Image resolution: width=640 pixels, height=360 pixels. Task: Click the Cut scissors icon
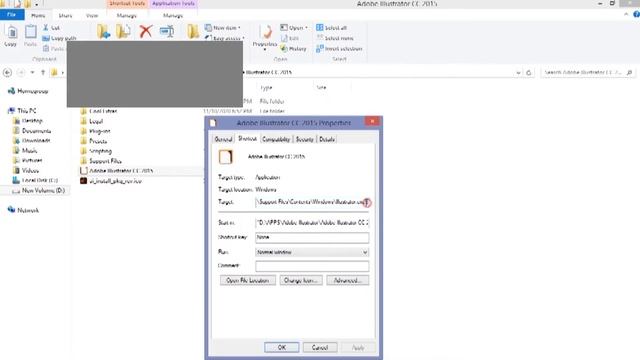point(46,28)
